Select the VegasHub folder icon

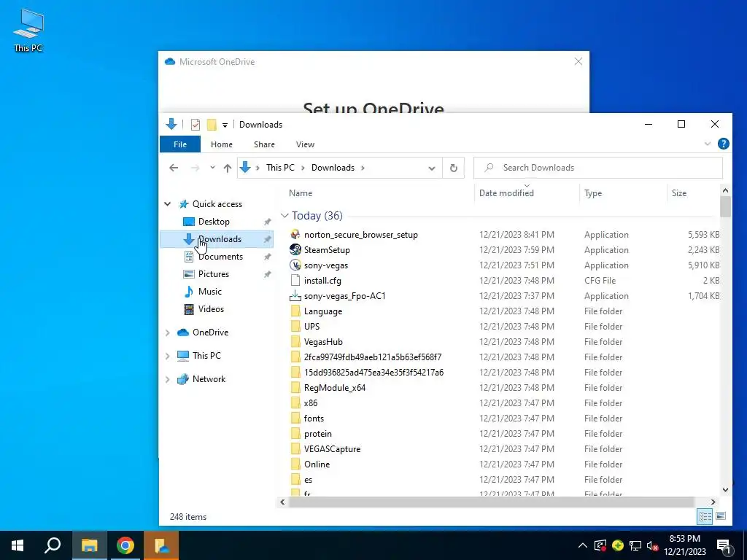click(x=295, y=341)
